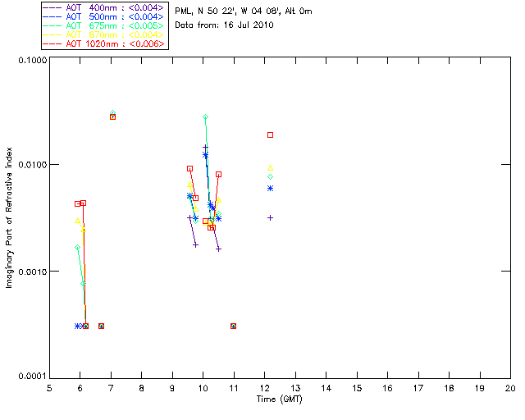The image size is (525, 420).
Task: Click the green dashed line sample in legend
Action: (x=52, y=25)
